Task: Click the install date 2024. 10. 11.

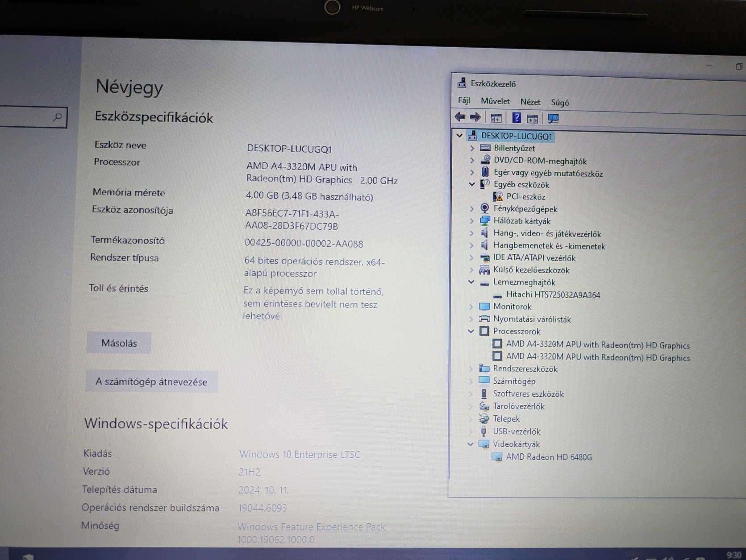Action: pos(263,490)
